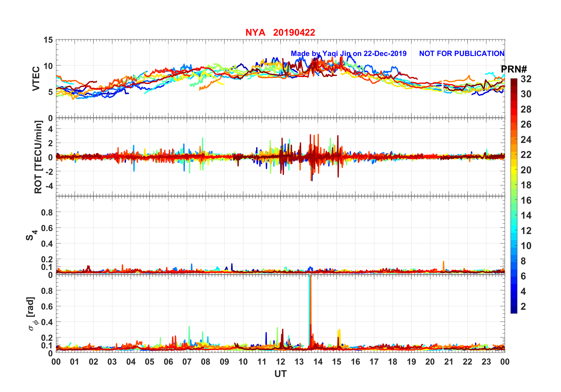Select the UT axis tick label "18"

pyautogui.click(x=393, y=362)
